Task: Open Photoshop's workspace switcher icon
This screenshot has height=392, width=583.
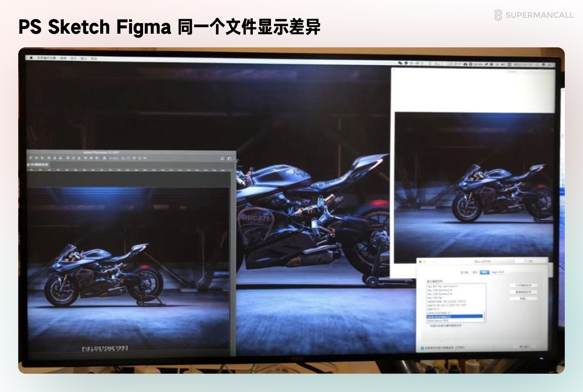Action: (x=229, y=158)
